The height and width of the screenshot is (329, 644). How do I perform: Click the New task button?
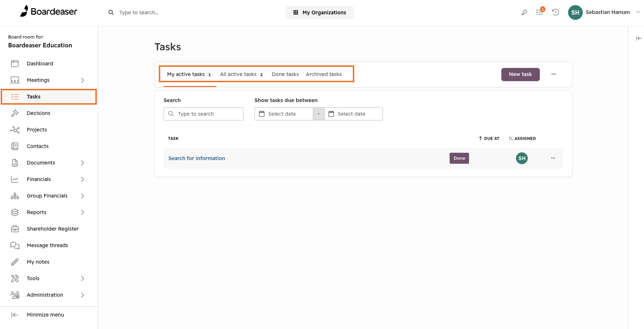point(520,75)
